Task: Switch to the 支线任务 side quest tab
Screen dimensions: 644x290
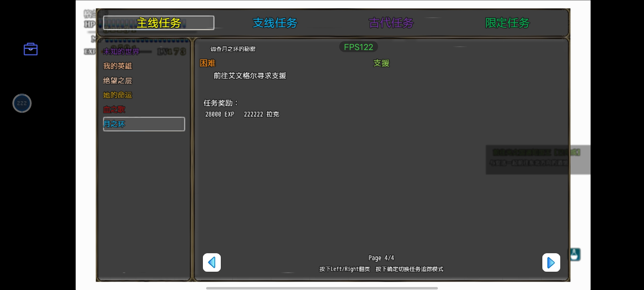Action: coord(275,23)
